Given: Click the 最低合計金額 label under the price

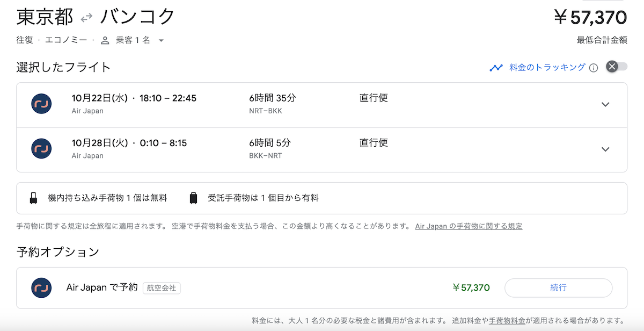Looking at the screenshot, I should pos(602,40).
